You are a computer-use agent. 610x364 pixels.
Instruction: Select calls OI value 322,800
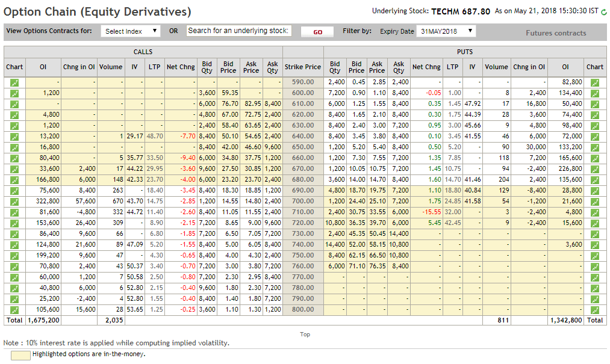point(47,201)
